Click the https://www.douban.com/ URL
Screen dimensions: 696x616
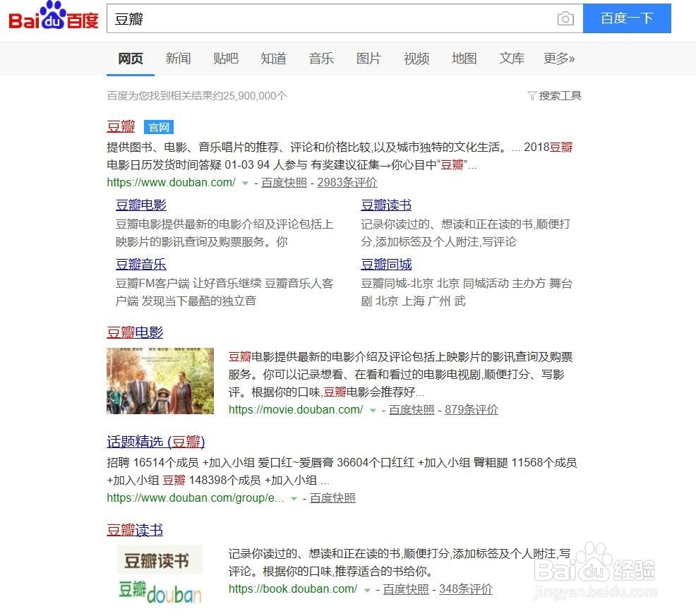point(171,183)
